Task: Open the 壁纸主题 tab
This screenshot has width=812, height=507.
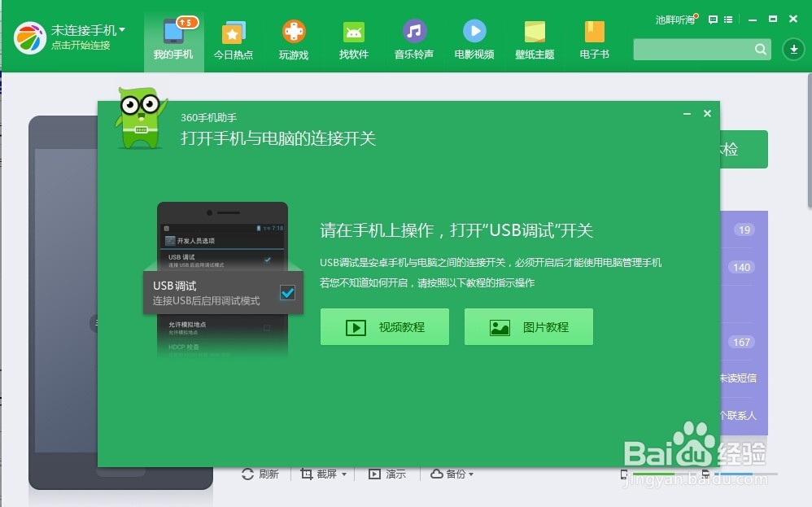Action: (x=535, y=42)
